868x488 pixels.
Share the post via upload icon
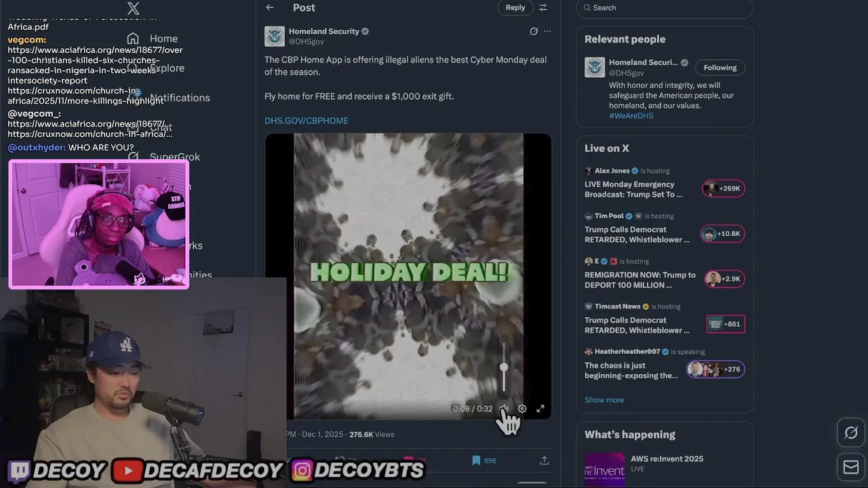(x=544, y=460)
